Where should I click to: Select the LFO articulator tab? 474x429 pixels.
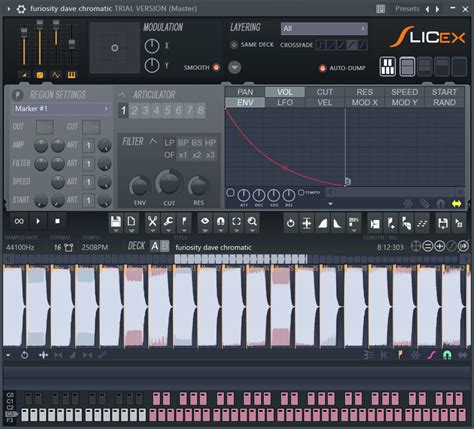coord(285,102)
